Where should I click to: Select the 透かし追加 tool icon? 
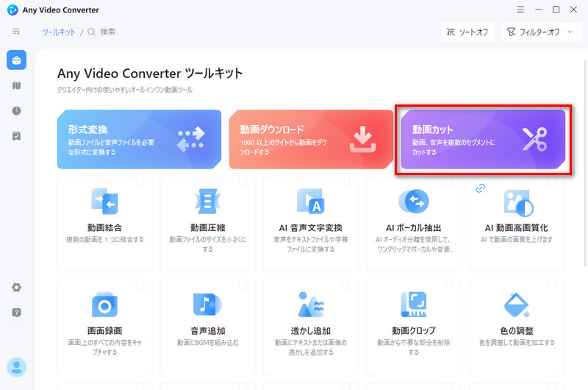pos(311,305)
